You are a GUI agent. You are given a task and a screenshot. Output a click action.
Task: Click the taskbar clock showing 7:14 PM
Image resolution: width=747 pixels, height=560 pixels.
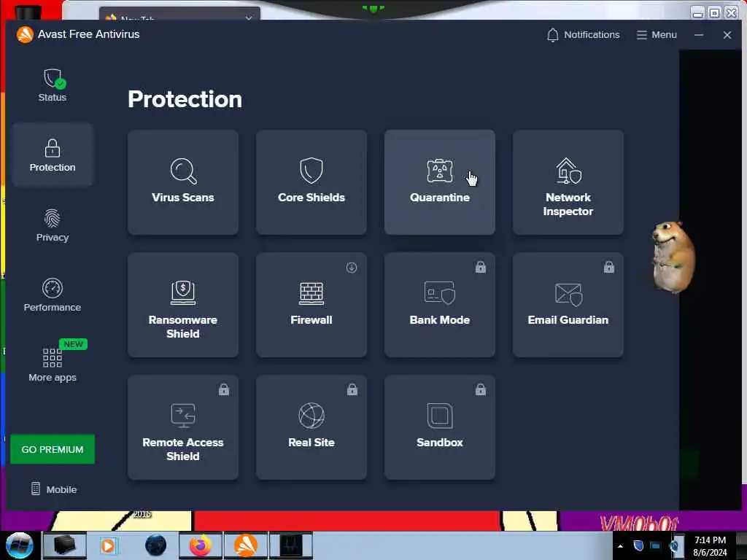tap(710, 545)
